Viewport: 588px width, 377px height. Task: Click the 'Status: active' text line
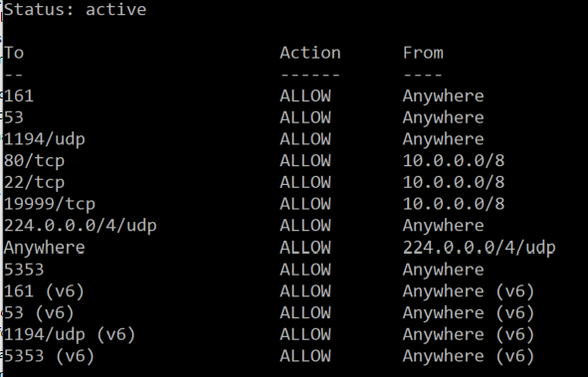(75, 9)
